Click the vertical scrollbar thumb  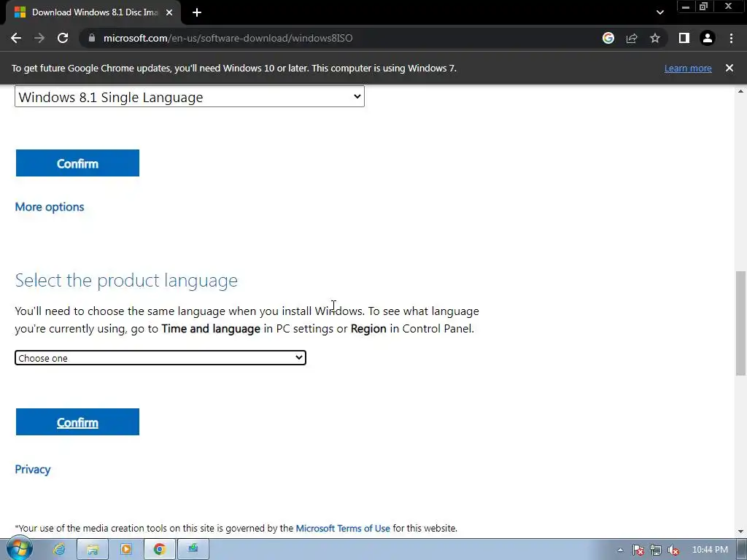click(741, 323)
